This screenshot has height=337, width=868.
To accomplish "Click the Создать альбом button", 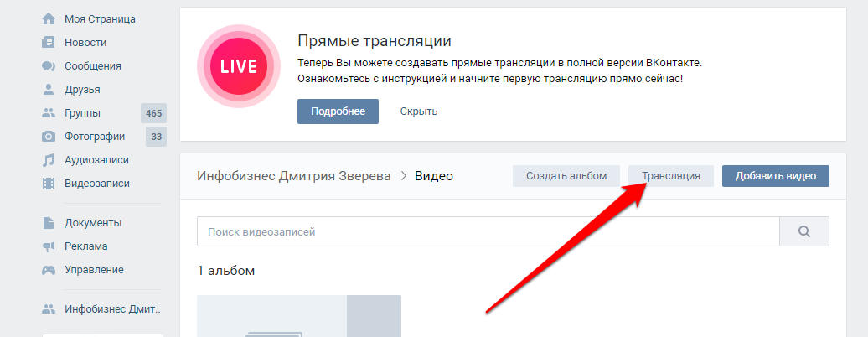I will point(566,176).
